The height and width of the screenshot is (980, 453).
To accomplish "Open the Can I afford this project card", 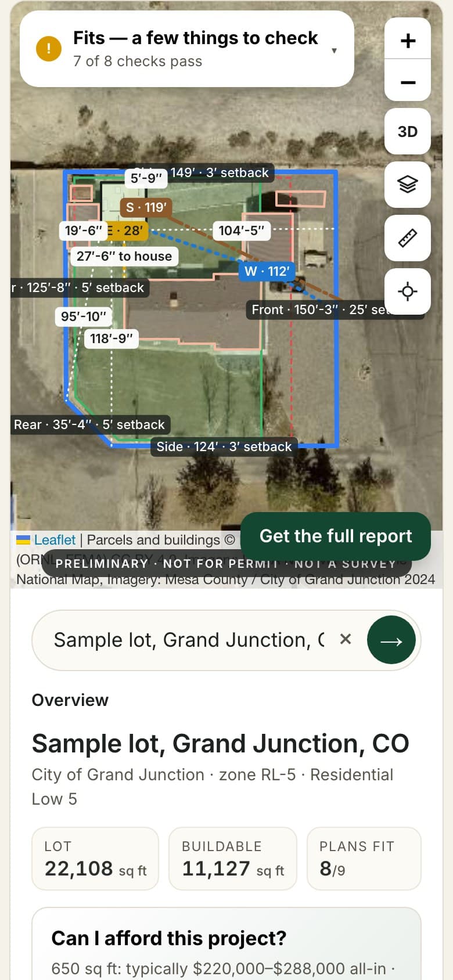I will (x=227, y=943).
